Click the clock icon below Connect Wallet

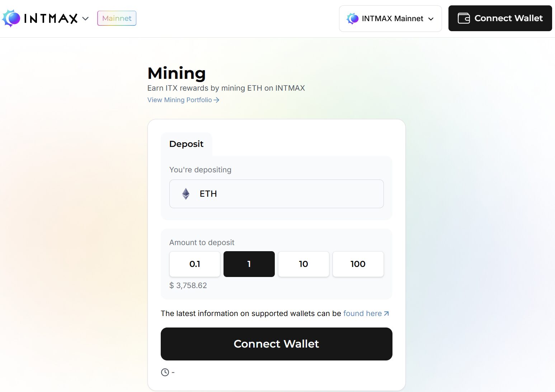(x=165, y=372)
